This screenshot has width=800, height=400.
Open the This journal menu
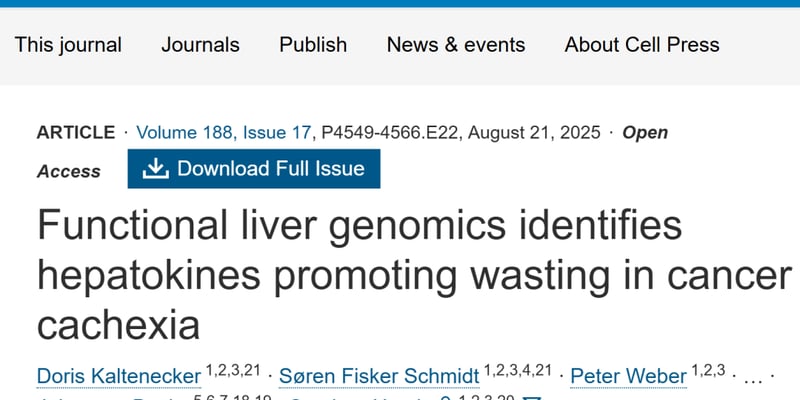point(68,45)
